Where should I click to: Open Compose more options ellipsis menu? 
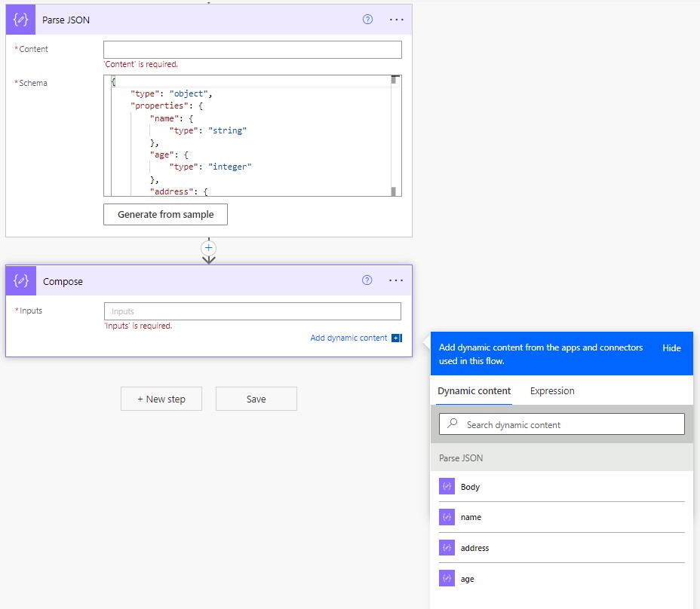(396, 280)
